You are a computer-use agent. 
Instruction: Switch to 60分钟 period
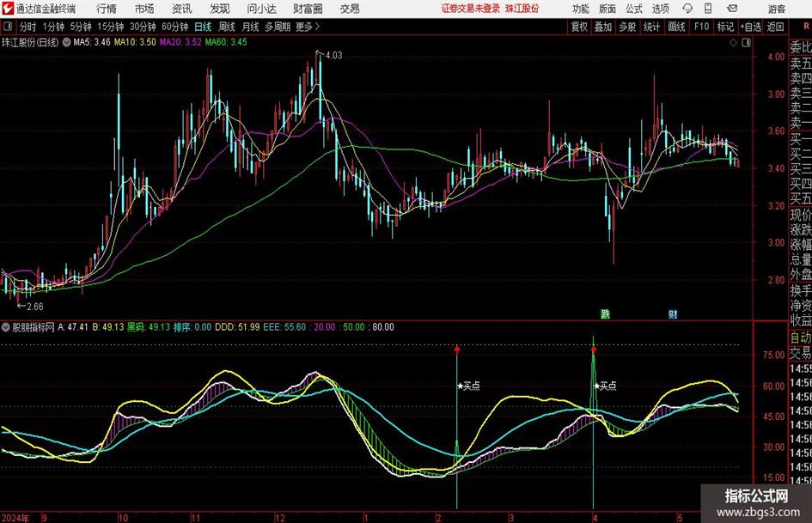(x=174, y=27)
